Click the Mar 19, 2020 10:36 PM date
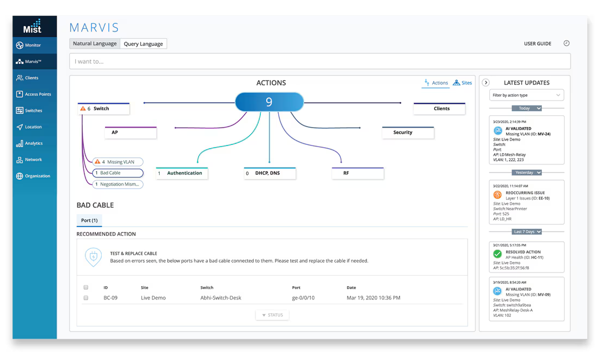The image size is (604, 364). (x=373, y=298)
